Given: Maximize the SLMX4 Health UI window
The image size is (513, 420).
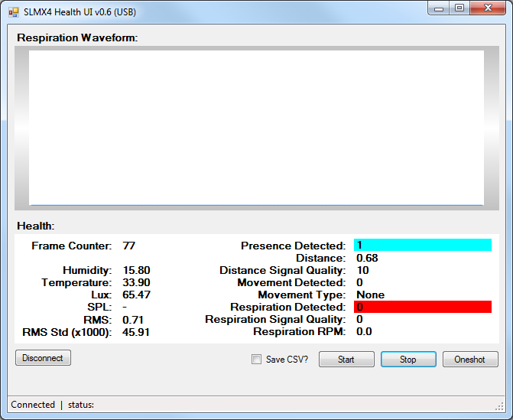Looking at the screenshot, I should coord(459,8).
